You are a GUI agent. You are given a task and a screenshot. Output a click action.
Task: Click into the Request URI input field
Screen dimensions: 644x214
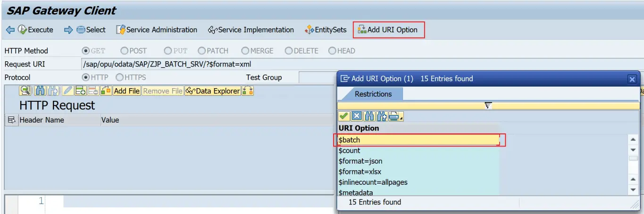click(208, 64)
